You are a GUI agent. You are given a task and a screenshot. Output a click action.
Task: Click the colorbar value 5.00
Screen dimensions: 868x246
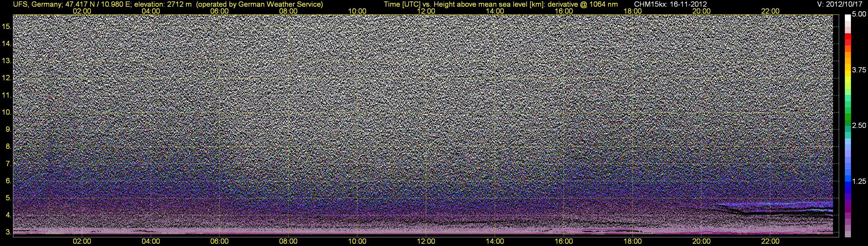pos(859,14)
